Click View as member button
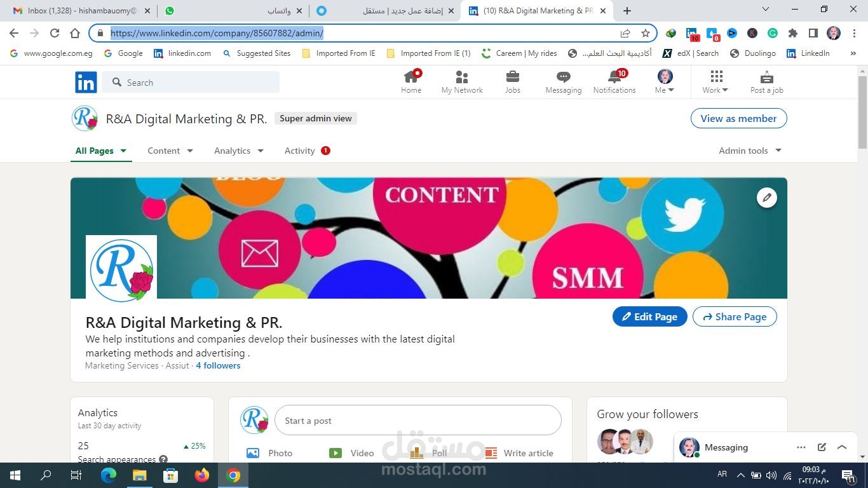The image size is (868, 488). [x=738, y=118]
